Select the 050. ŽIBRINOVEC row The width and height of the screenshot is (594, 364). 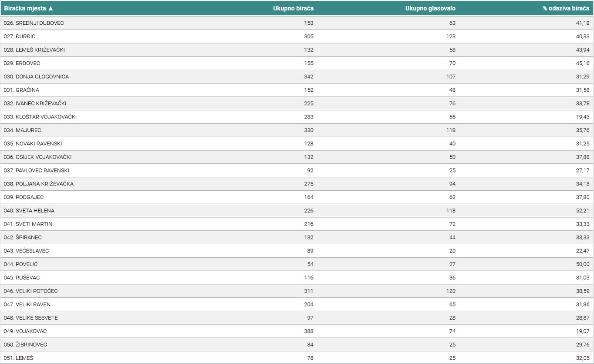(x=25, y=344)
